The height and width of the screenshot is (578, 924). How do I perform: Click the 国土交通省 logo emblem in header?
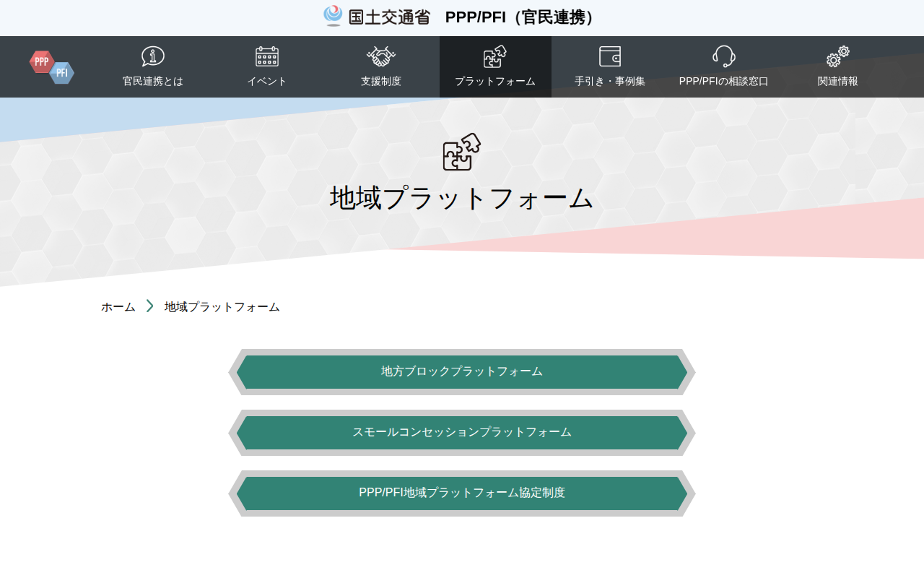[x=333, y=16]
